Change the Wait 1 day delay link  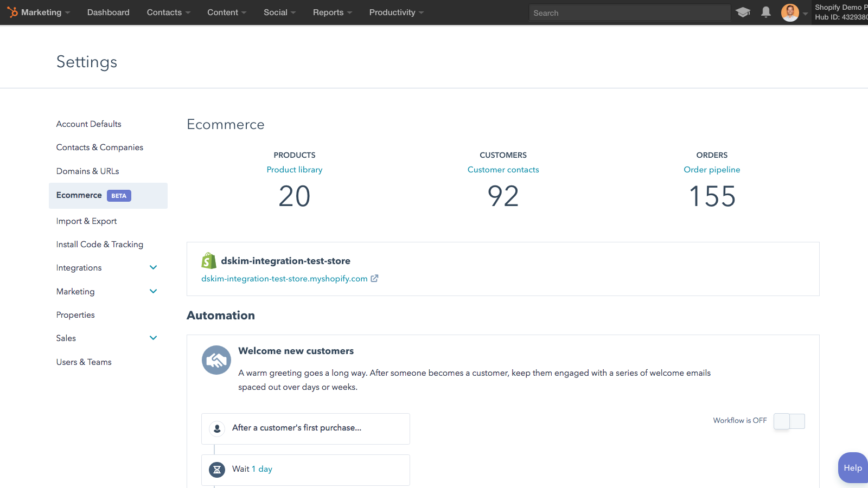[x=262, y=469]
